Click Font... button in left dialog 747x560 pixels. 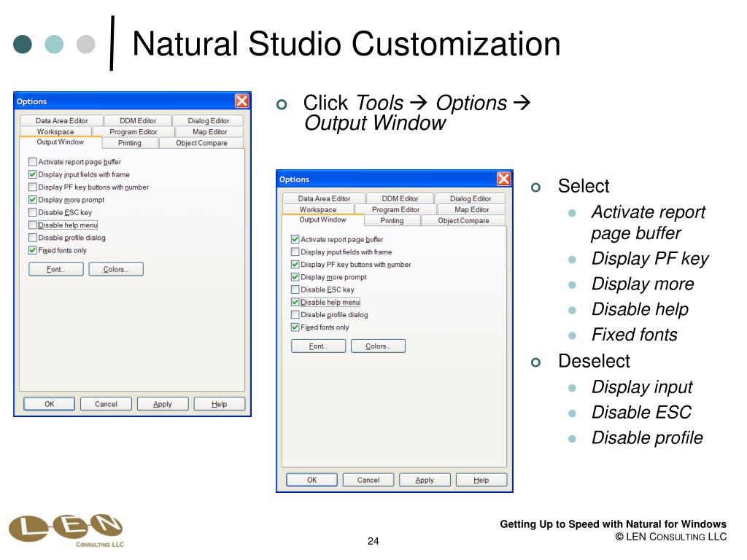55,269
